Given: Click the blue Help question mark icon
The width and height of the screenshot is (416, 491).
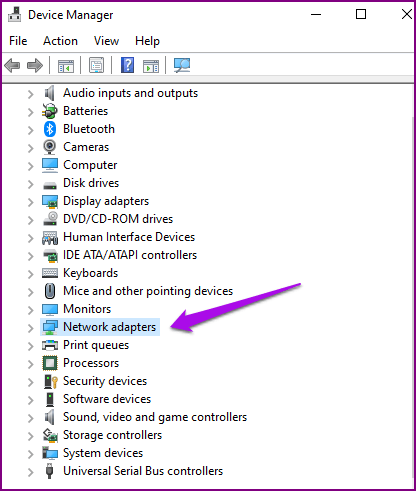Looking at the screenshot, I should point(127,65).
